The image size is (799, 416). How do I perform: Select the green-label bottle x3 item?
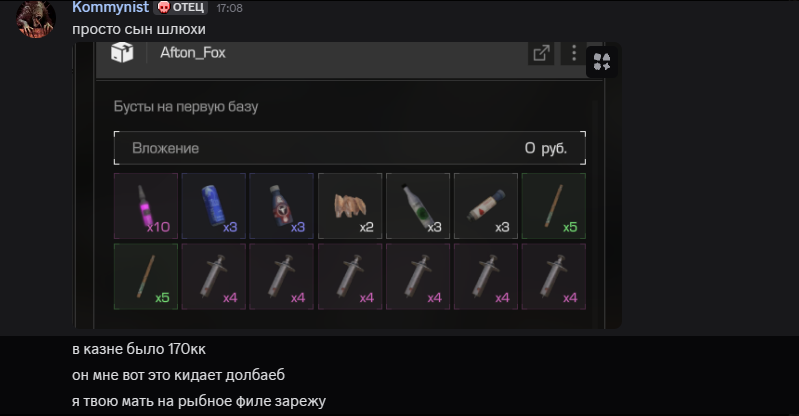pyautogui.click(x=418, y=206)
